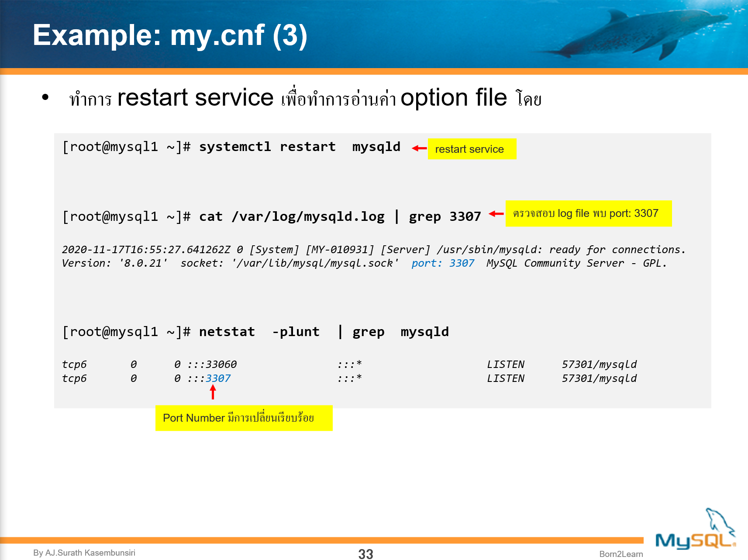Expand the slide title 'Example: my.cnf (3)'
This screenshot has height=560, width=748.
pyautogui.click(x=170, y=37)
